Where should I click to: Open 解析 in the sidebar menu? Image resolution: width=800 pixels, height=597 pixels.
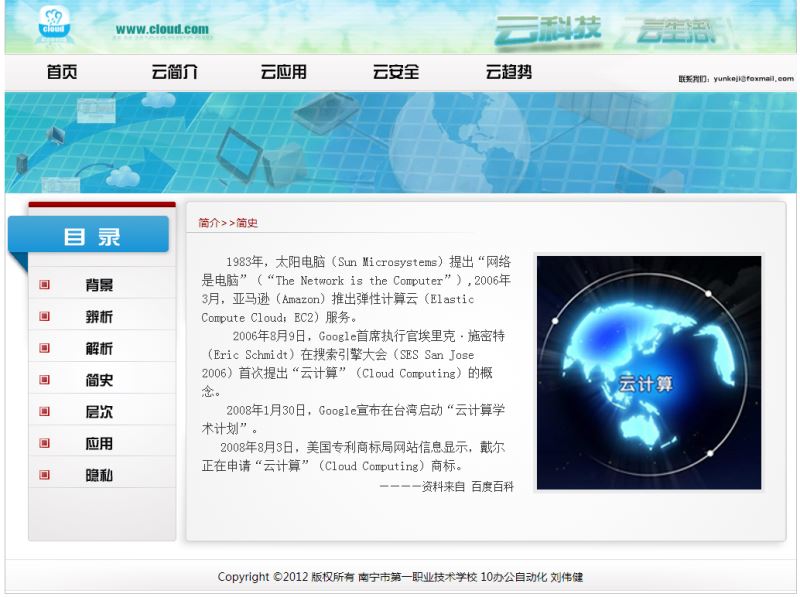(x=99, y=348)
